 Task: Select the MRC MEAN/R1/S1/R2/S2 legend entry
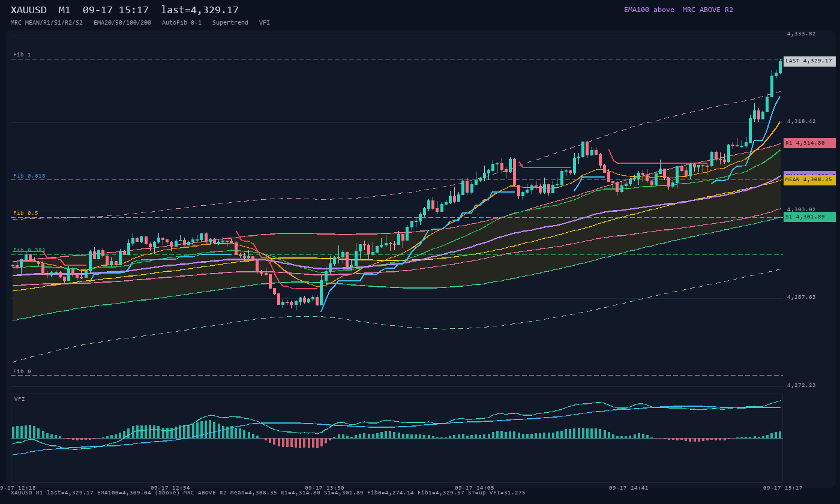coord(47,23)
